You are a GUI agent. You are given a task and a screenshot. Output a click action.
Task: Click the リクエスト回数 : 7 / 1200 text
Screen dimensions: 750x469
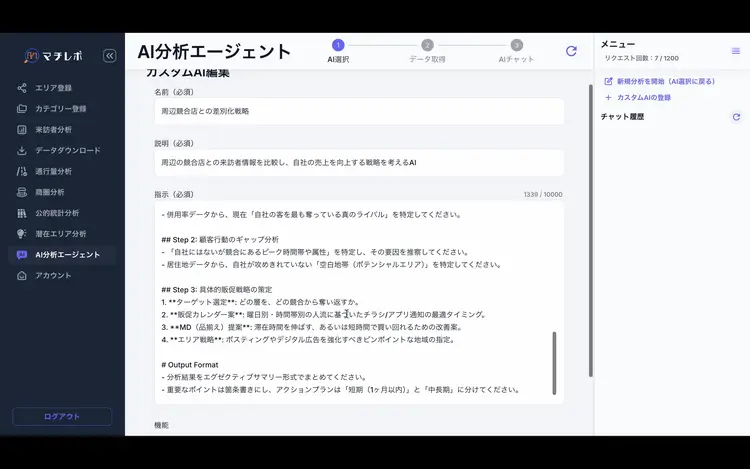tap(641, 58)
